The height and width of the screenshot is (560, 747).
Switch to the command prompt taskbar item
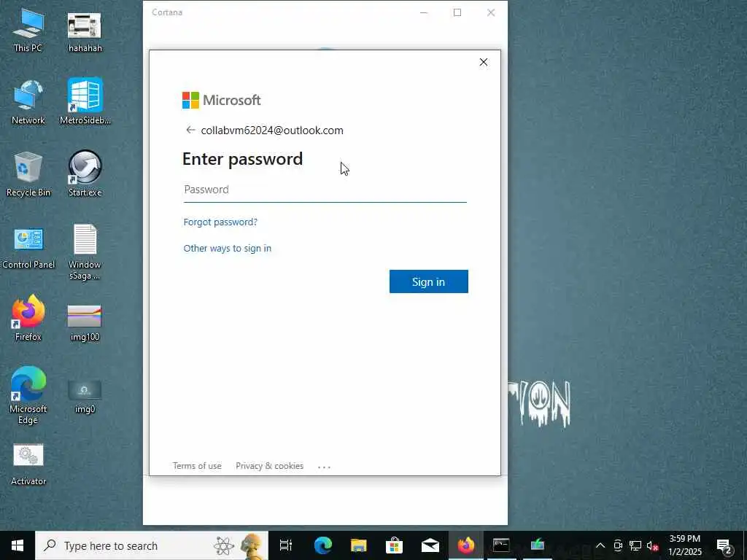pos(501,545)
